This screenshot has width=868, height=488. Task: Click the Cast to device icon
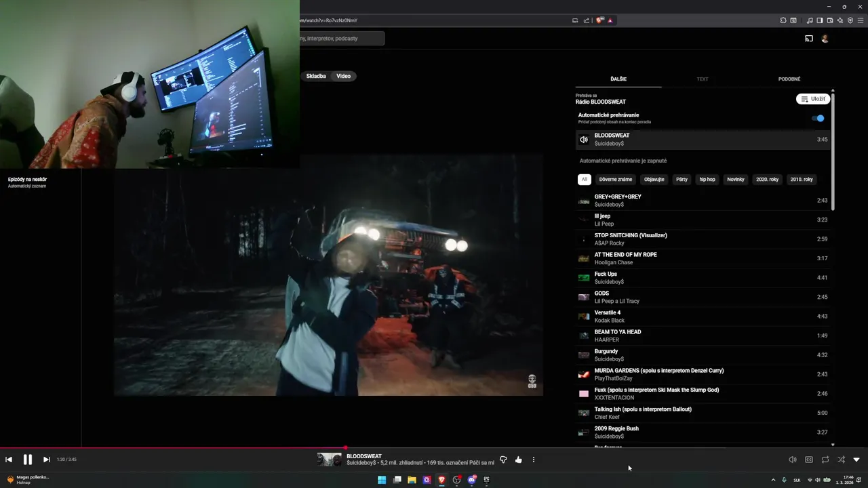pyautogui.click(x=809, y=39)
